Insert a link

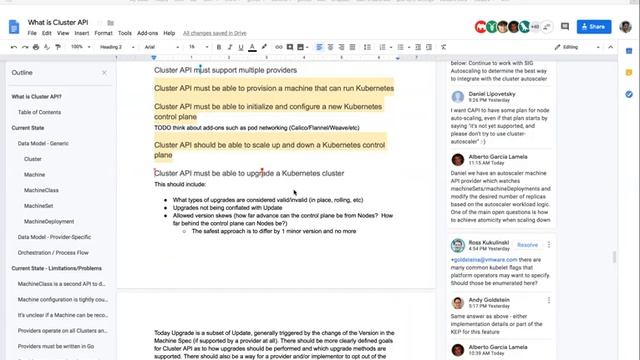tap(279, 47)
